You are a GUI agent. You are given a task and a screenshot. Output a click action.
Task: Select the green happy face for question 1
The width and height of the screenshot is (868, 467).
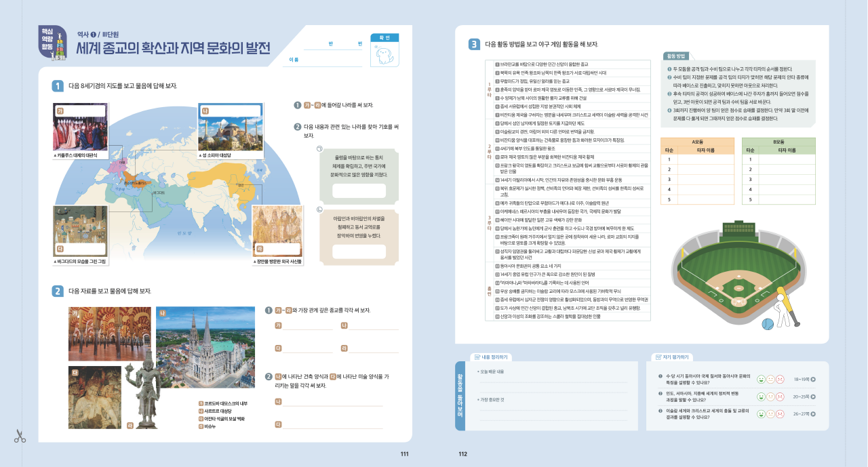761,380
